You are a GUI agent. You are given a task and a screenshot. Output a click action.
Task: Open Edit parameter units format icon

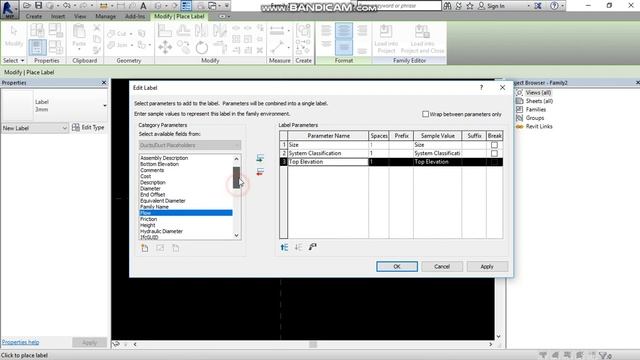tap(313, 247)
